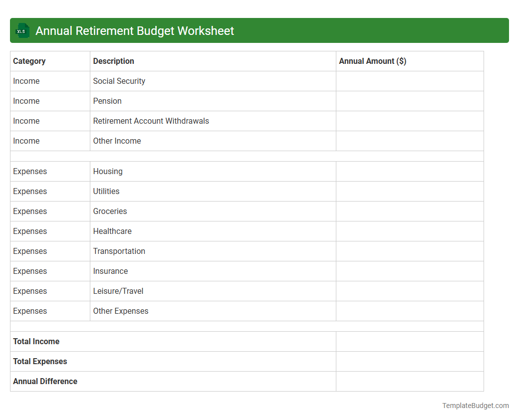Select the Other Expenses row

click(120, 311)
